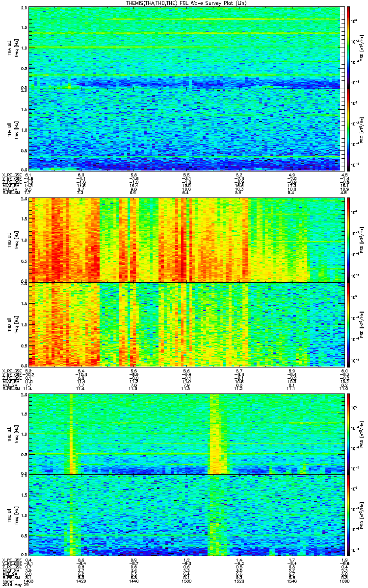Click the color bar beside THA B∥ panel
The height and width of the screenshot is (588, 368).
[x=348, y=129]
